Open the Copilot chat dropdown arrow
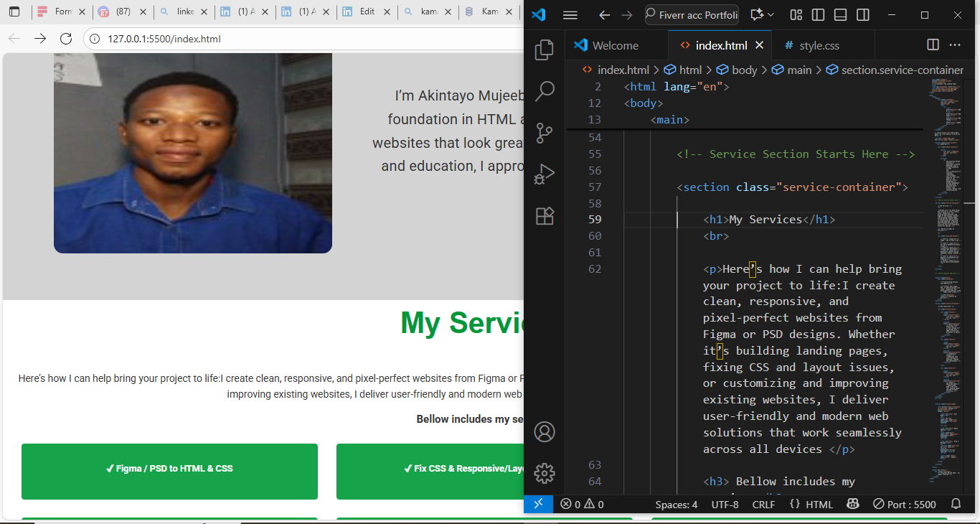Screen dimensions: 980x524 tap(771, 15)
